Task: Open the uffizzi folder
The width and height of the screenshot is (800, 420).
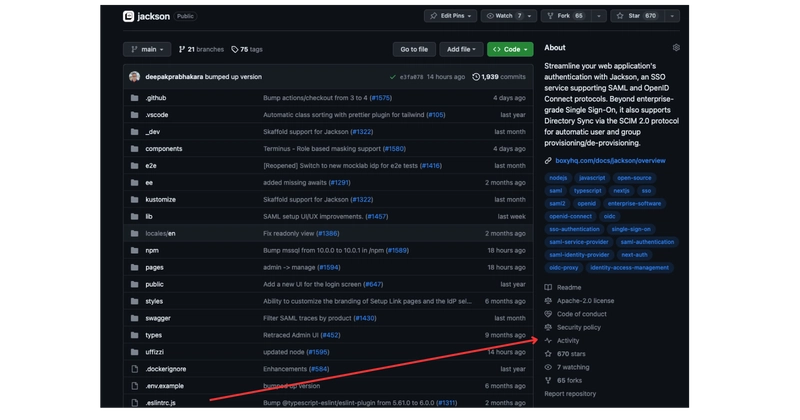Action: click(x=155, y=352)
